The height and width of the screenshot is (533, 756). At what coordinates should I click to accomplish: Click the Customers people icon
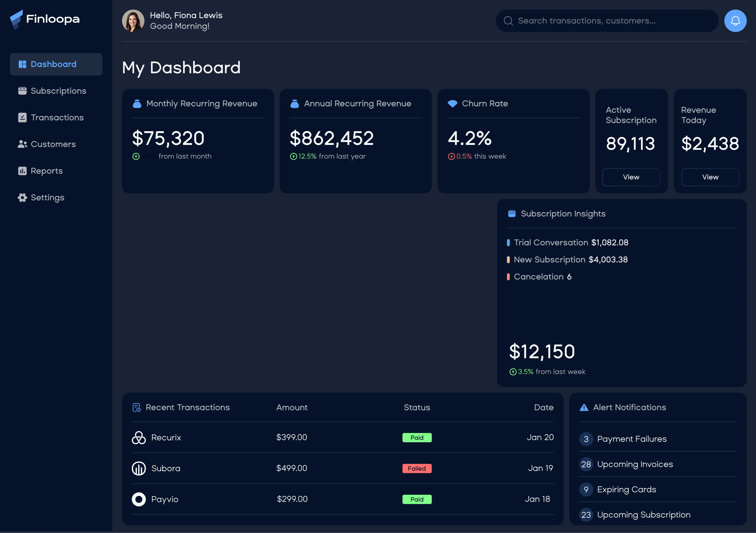tap(22, 144)
